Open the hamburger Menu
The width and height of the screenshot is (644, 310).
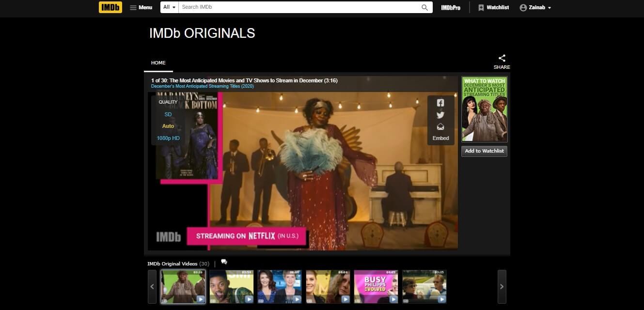141,7
